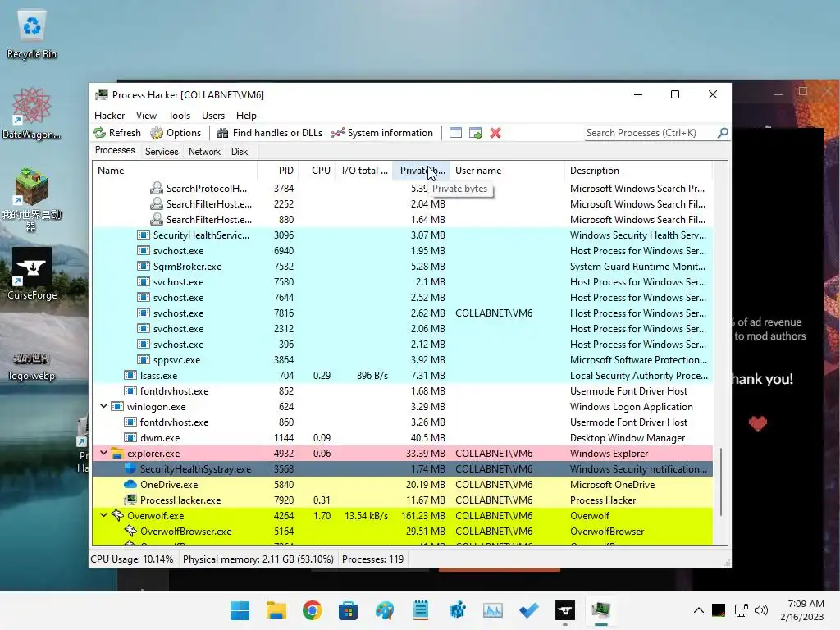Open CurseForge desktop shortcut
Screen dimensions: 840x630
(32, 274)
